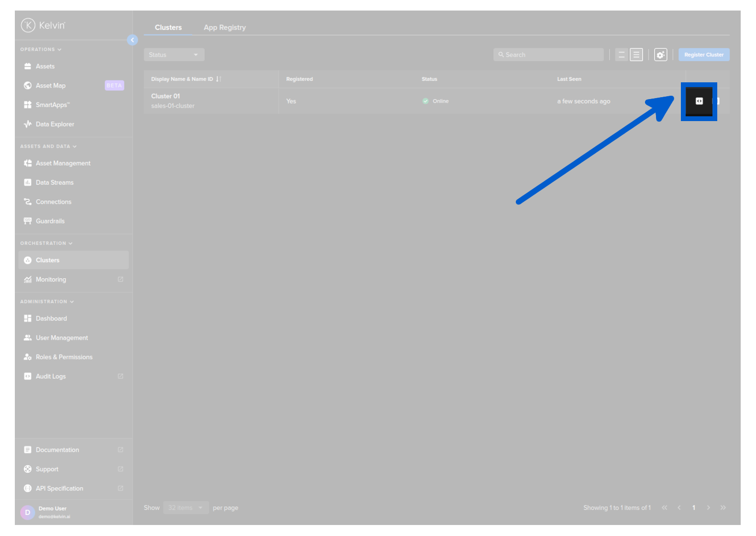Open items per page dropdown
This screenshot has width=756, height=536.
coord(186,508)
